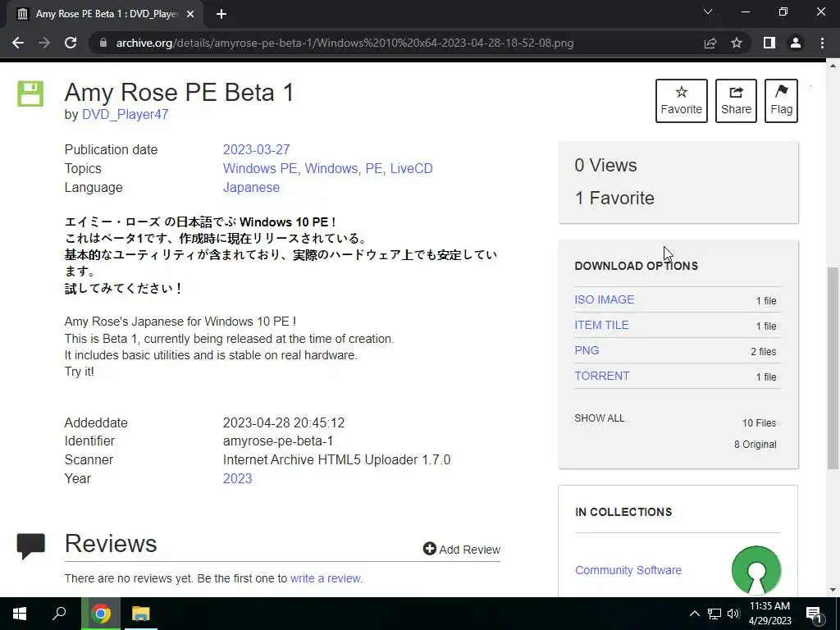Click the 10 Files count
Screen dimensions: 840x630
[x=759, y=423]
